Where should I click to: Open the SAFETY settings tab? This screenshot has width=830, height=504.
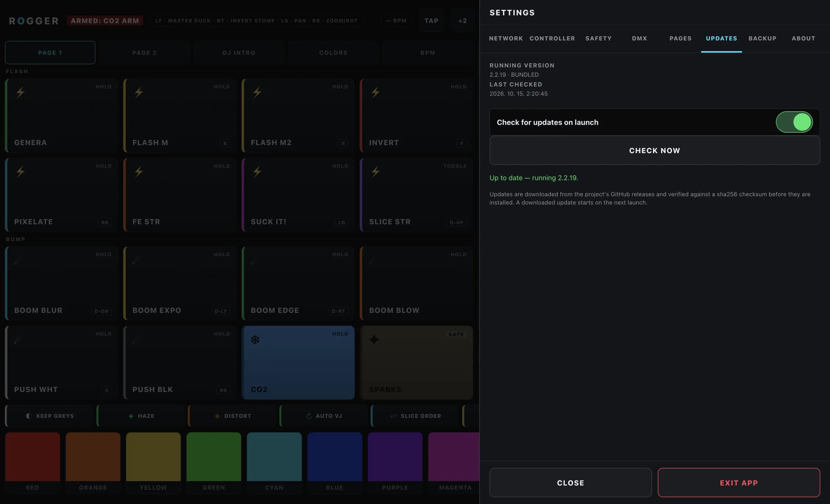[x=598, y=38]
